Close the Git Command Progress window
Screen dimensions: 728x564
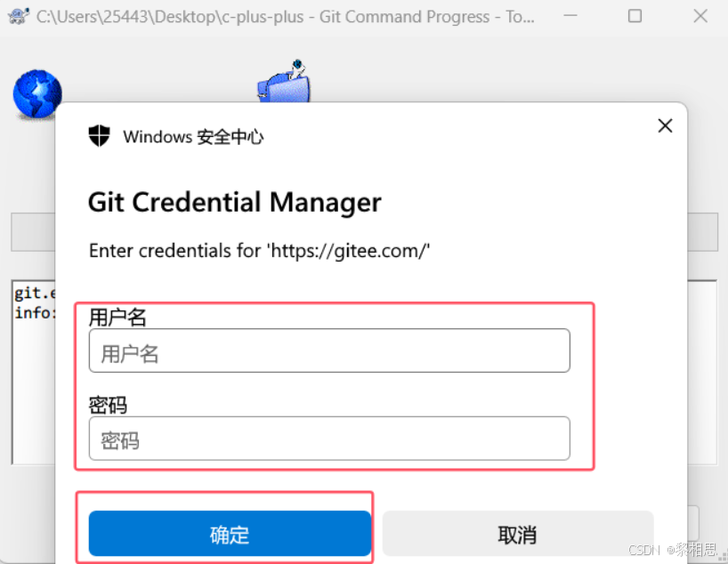[700, 16]
